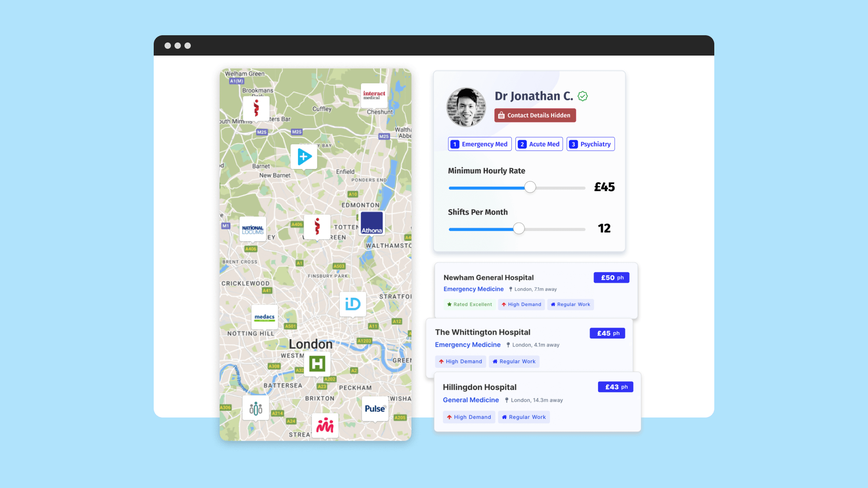The height and width of the screenshot is (488, 868).
Task: Click Emergency Medicine link on Whittington Hospital
Action: pyautogui.click(x=467, y=344)
